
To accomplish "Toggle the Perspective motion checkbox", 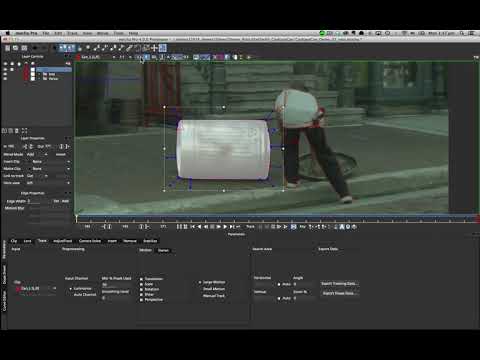I will (x=141, y=300).
